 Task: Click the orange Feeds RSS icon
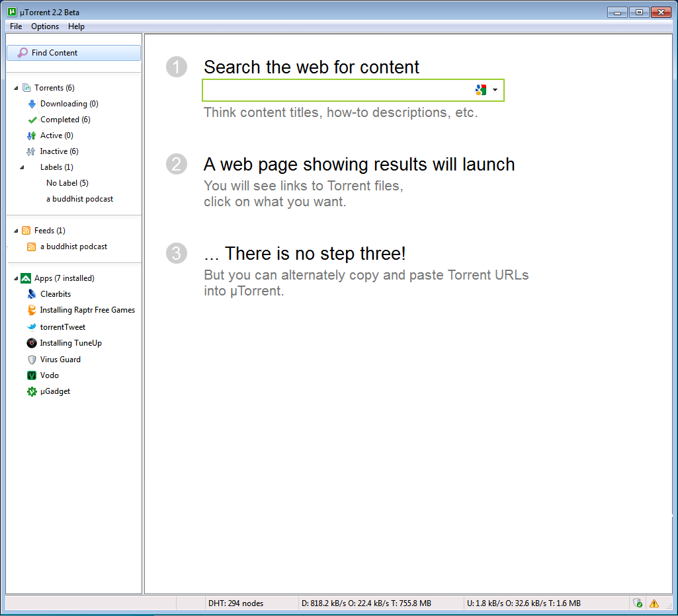coord(26,231)
